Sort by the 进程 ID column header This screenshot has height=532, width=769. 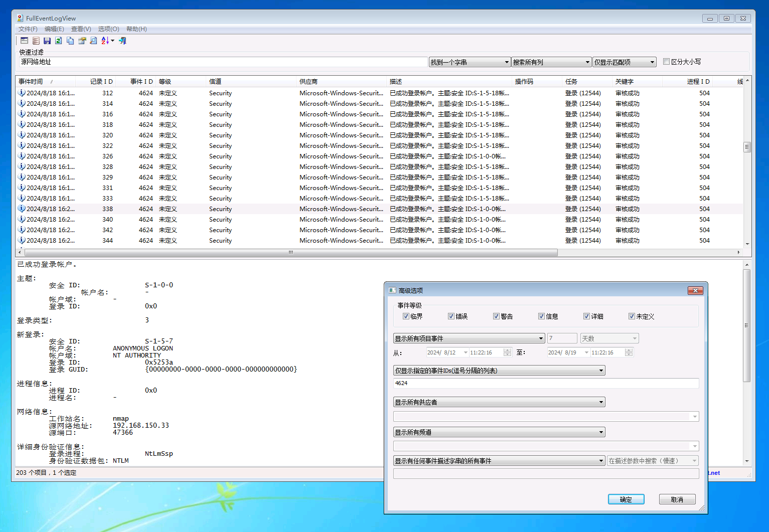point(687,81)
